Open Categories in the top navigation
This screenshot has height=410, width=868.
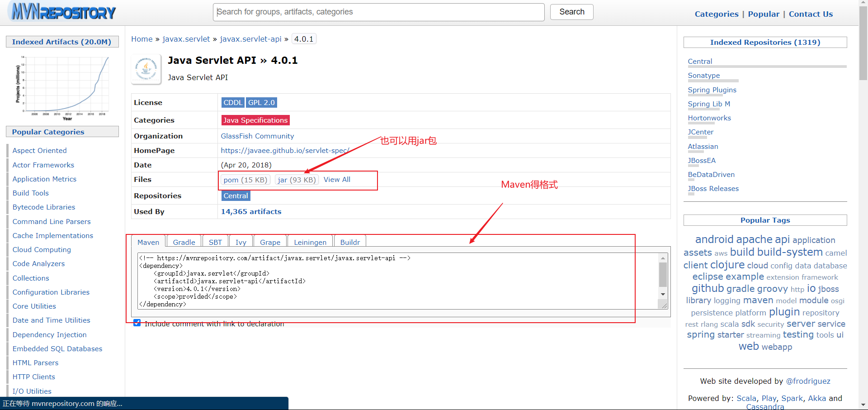click(x=717, y=14)
